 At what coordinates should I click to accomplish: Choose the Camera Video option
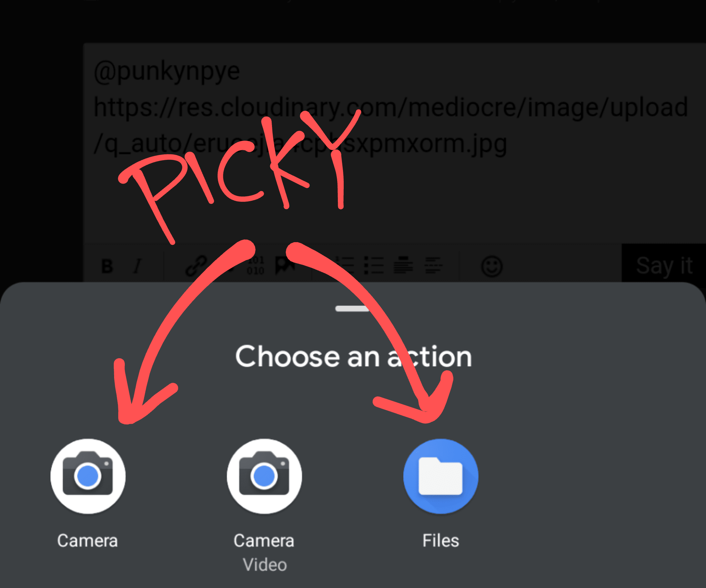point(264,476)
